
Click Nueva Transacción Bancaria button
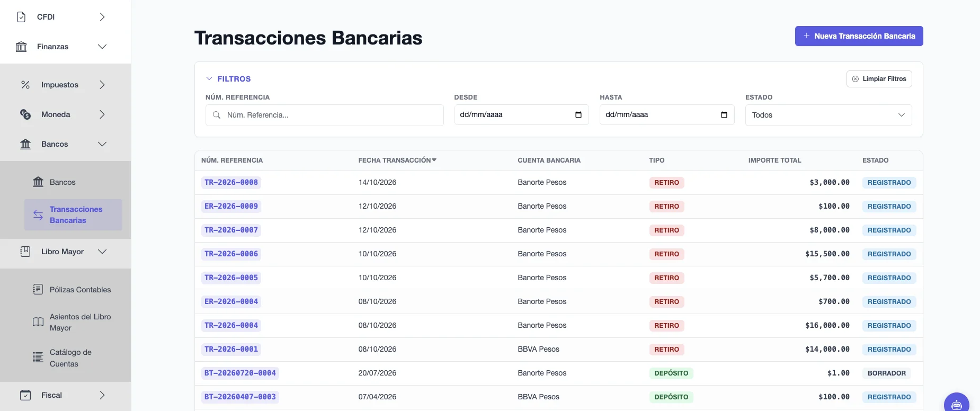coord(859,36)
